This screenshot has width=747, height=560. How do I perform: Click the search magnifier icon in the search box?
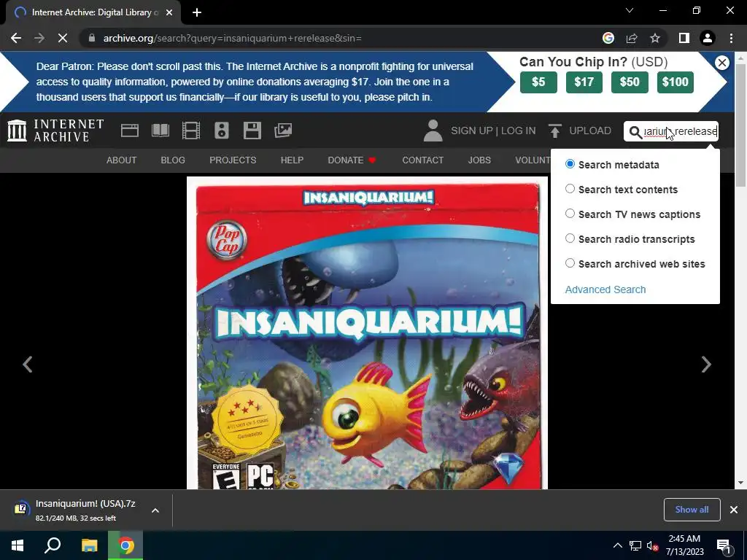635,131
